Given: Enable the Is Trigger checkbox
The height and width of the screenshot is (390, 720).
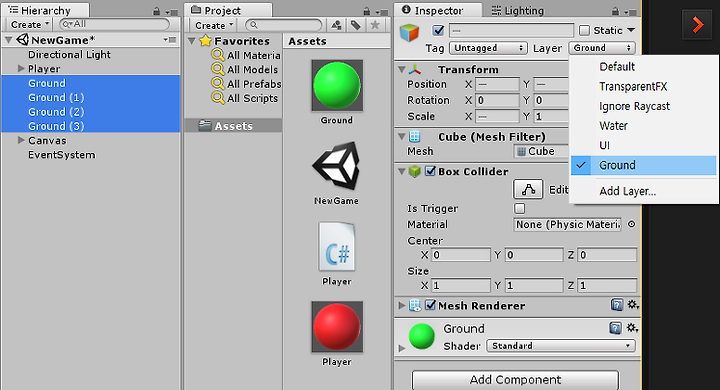Looking at the screenshot, I should point(519,209).
